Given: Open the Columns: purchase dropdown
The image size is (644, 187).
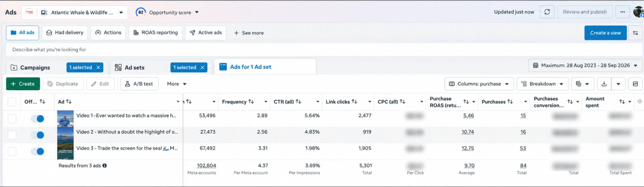Looking at the screenshot, I should [479, 84].
